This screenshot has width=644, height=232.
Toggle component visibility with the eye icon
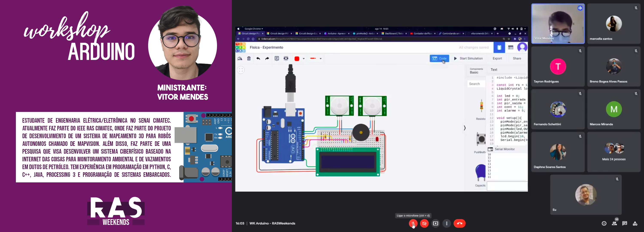[x=286, y=59]
